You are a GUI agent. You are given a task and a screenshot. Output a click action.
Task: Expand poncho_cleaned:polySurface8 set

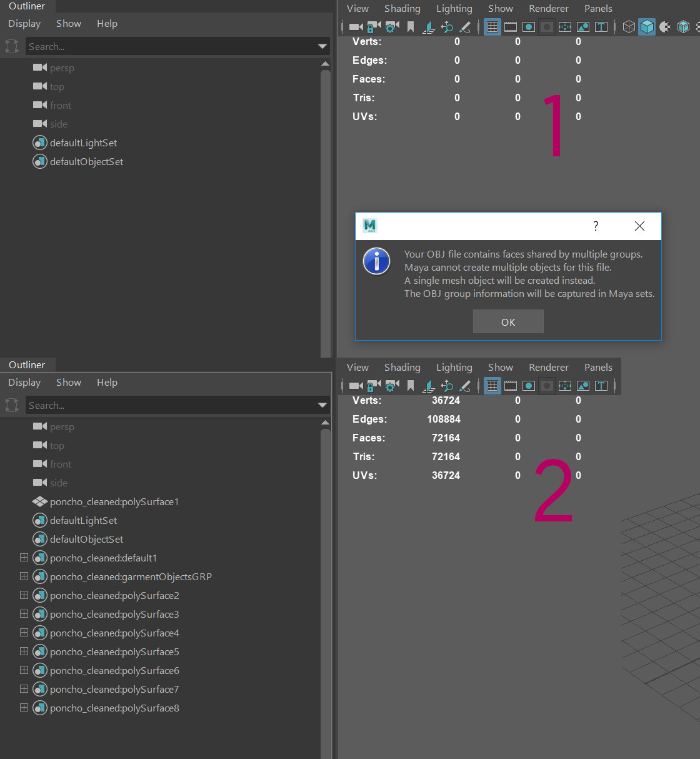click(24, 707)
